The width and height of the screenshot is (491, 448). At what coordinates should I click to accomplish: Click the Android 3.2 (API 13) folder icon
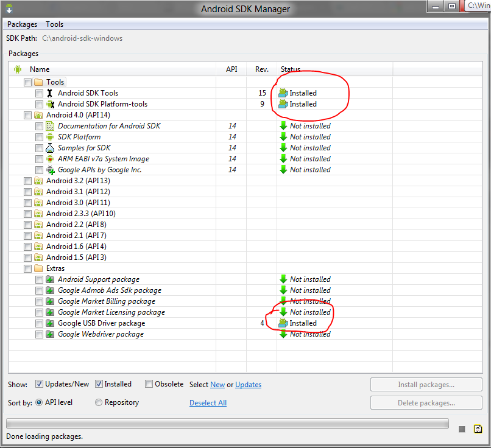[x=38, y=181]
